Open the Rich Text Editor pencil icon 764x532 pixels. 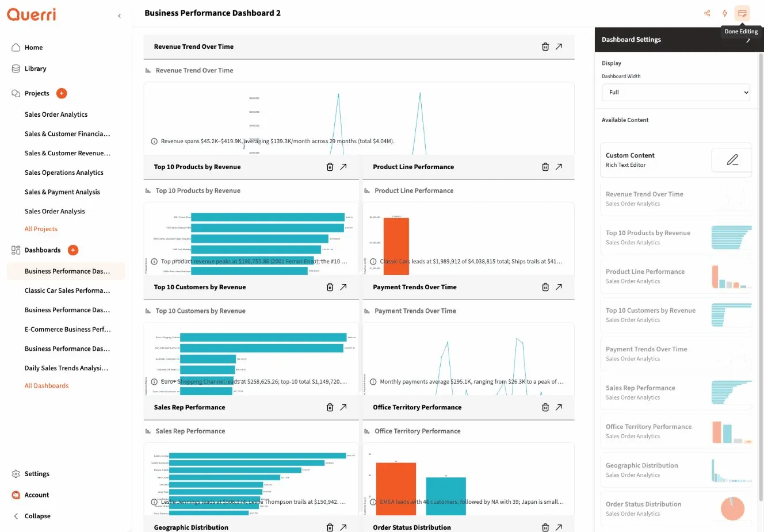(731, 160)
